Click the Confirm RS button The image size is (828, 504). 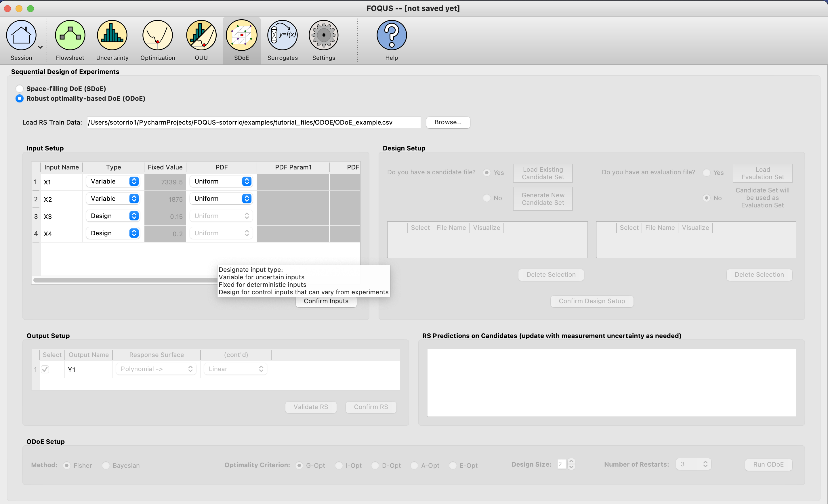[x=371, y=407]
